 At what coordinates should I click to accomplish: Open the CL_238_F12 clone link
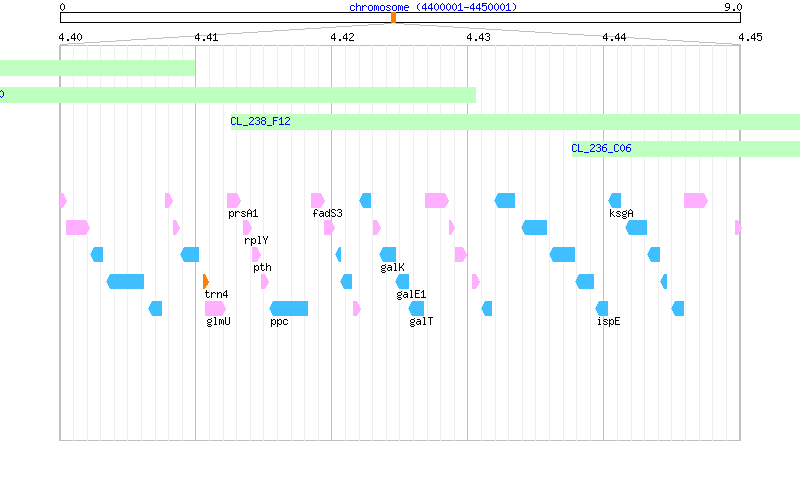point(260,121)
